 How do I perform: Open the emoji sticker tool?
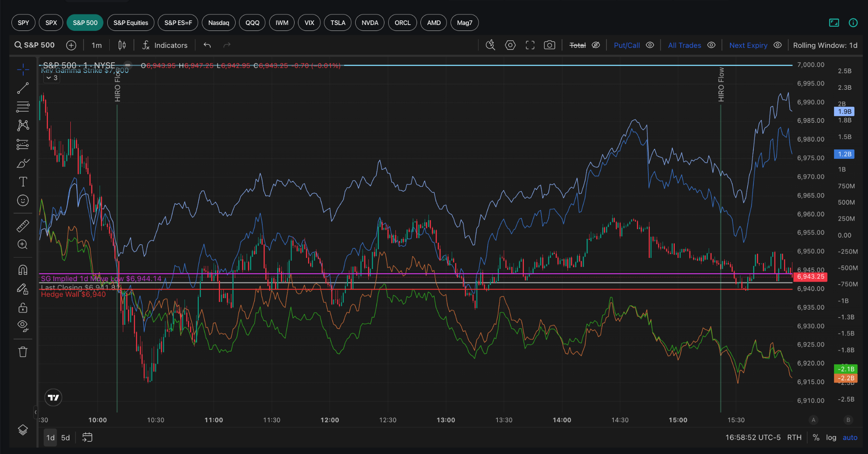point(23,200)
